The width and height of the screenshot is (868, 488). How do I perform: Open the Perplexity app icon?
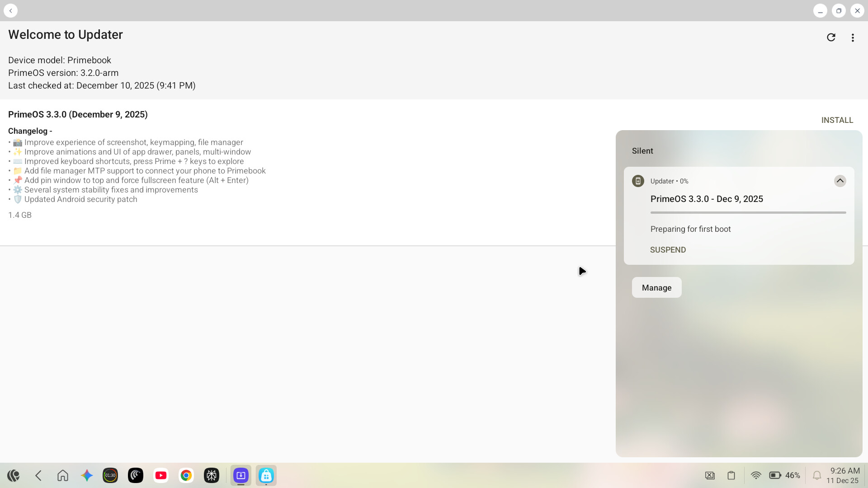click(x=212, y=475)
